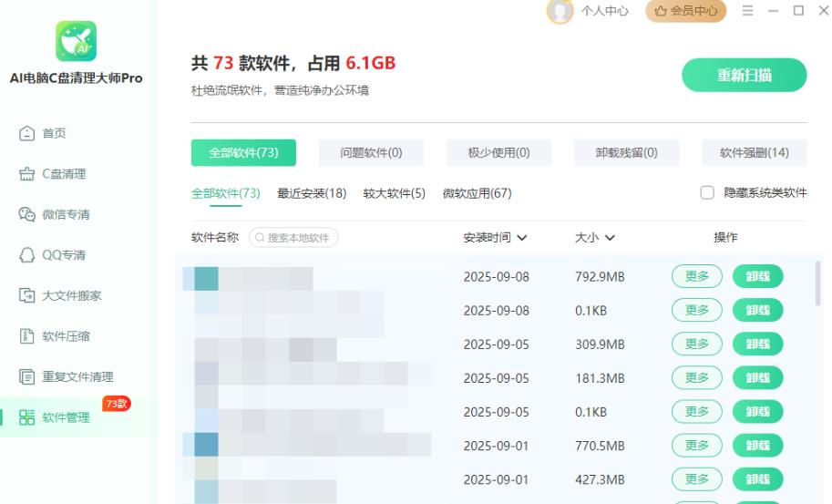
Task: Sort by 安装时间 dropdown arrow
Action: (x=522, y=238)
